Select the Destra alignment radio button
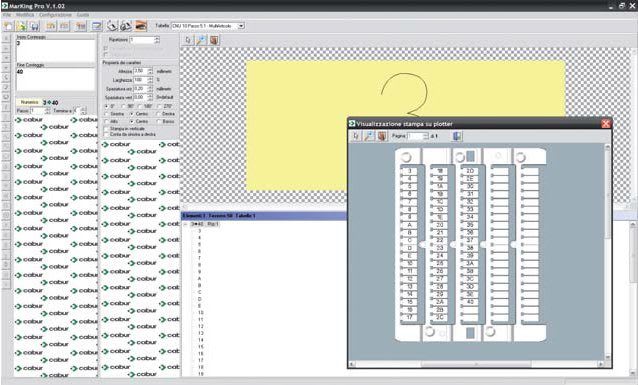Image resolution: width=638 pixels, height=385 pixels. click(x=159, y=114)
